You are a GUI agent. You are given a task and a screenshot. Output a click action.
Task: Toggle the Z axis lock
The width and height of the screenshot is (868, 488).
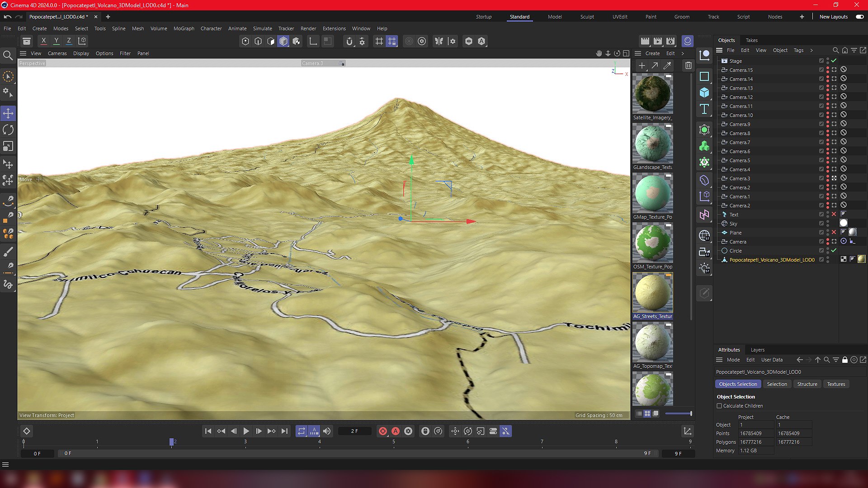point(69,41)
